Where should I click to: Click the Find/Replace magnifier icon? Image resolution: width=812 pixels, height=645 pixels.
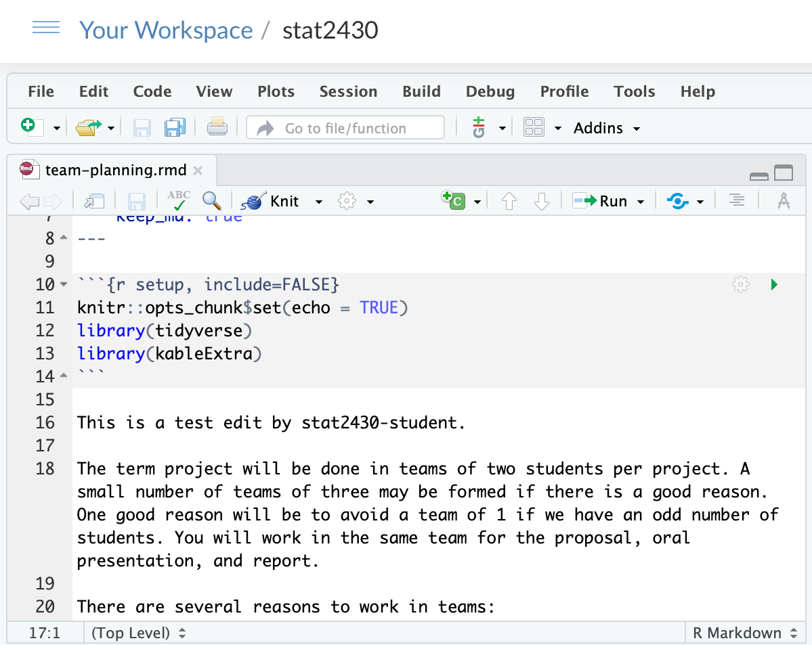pyautogui.click(x=212, y=201)
